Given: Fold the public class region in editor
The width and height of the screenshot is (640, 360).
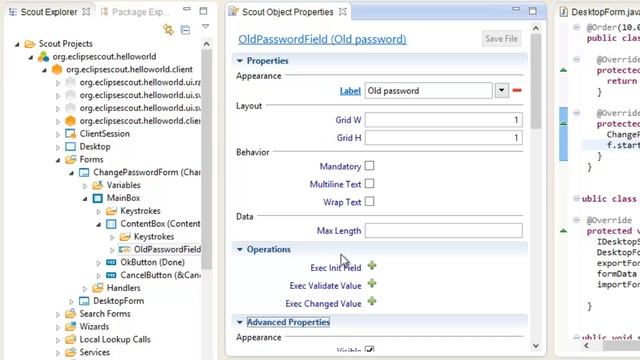Looking at the screenshot, I should (576, 199).
